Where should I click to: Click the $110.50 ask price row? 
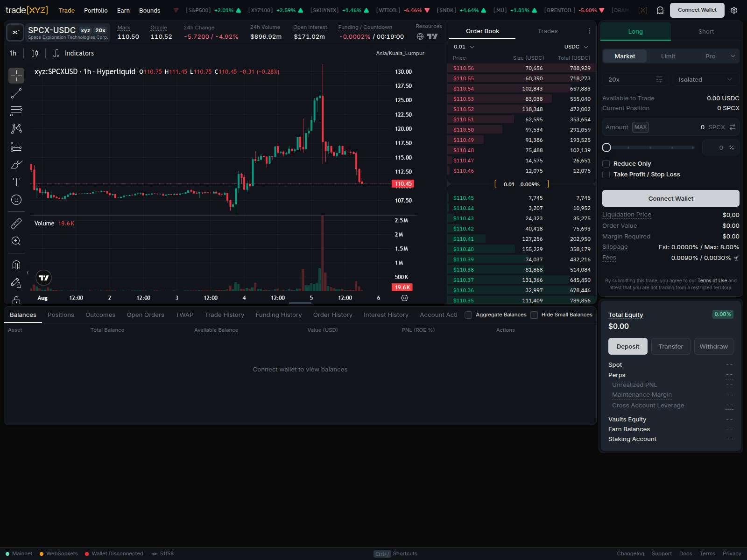click(x=521, y=130)
